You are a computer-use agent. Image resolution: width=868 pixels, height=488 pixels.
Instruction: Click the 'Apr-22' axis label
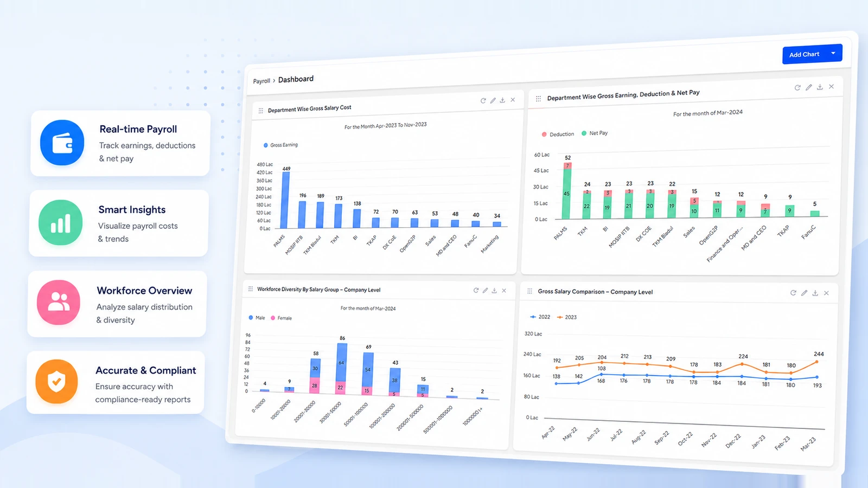click(x=548, y=432)
